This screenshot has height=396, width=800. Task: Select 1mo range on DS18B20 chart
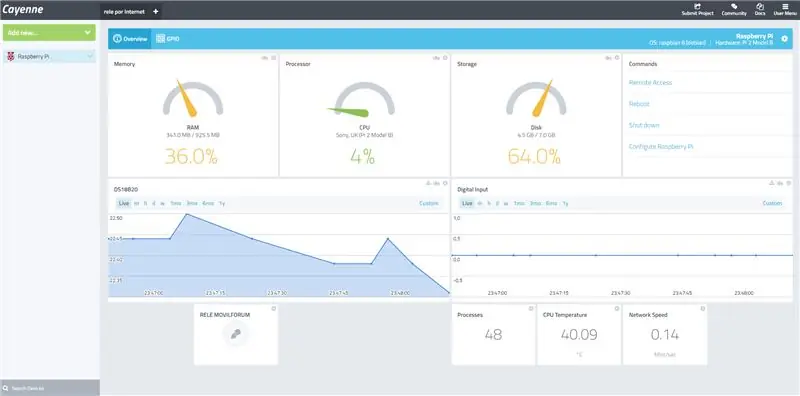[x=176, y=203]
